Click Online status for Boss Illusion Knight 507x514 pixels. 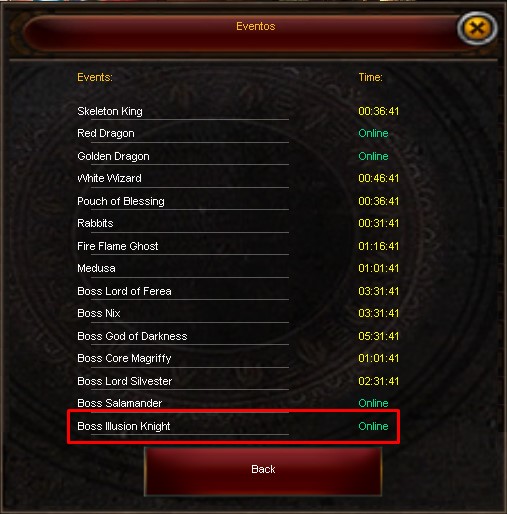click(373, 426)
